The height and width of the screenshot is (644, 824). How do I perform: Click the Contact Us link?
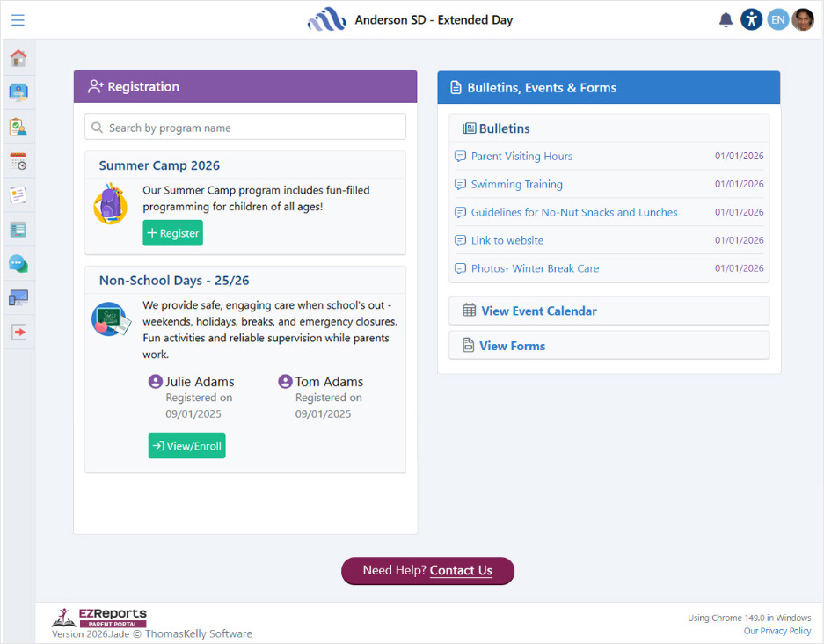click(461, 570)
